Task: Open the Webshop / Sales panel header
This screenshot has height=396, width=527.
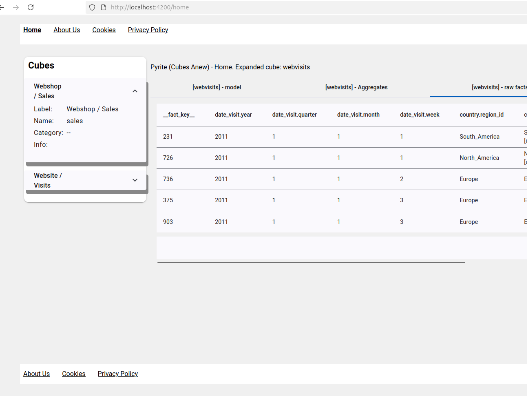Action: (x=86, y=91)
